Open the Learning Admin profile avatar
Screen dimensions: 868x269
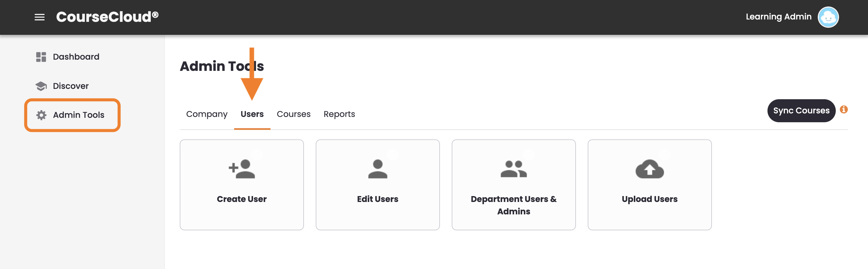point(828,17)
